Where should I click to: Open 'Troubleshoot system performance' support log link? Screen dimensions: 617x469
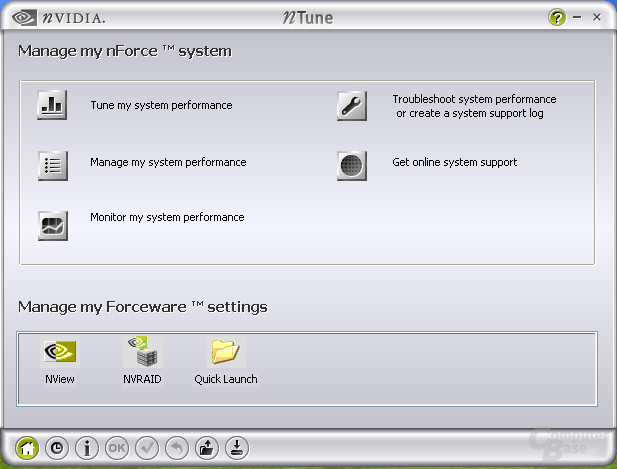(474, 106)
